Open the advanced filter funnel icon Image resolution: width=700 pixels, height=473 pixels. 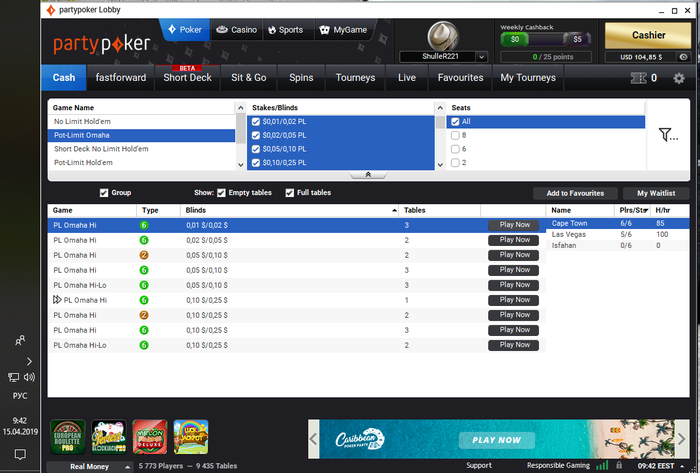point(668,134)
